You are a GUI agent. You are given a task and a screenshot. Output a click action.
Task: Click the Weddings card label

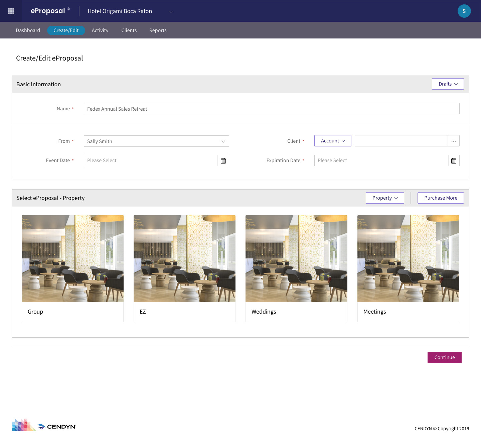tap(264, 312)
